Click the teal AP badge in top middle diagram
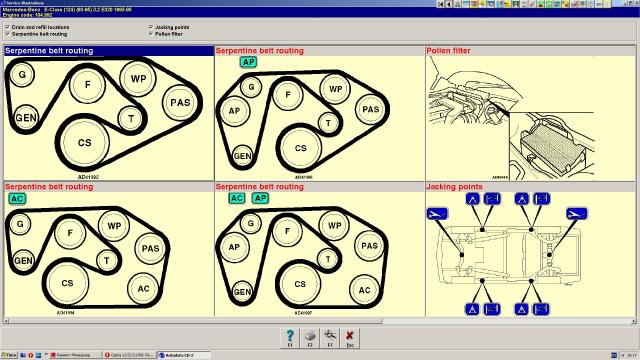Screen dimensions: 640x360 click(248, 62)
